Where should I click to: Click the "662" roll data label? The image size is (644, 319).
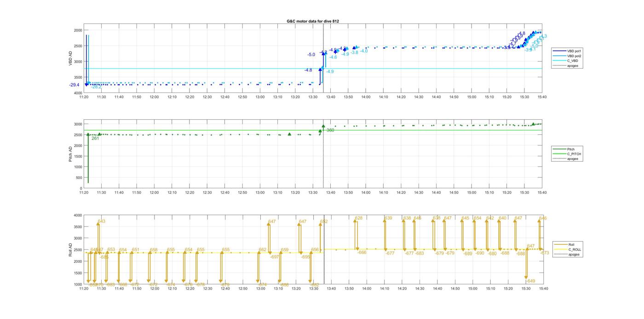coord(262,249)
